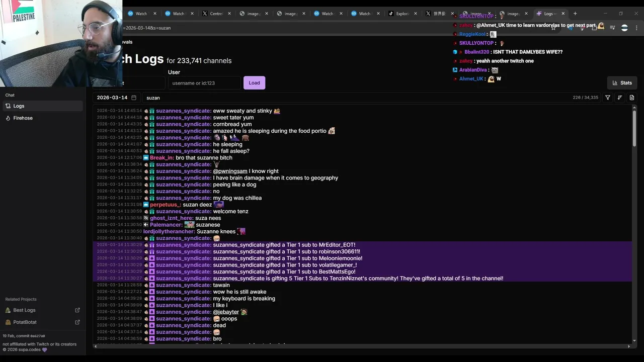Click the timestamp 2026-03-14 12:17:06
The height and width of the screenshot is (362, 644).
(x=119, y=158)
